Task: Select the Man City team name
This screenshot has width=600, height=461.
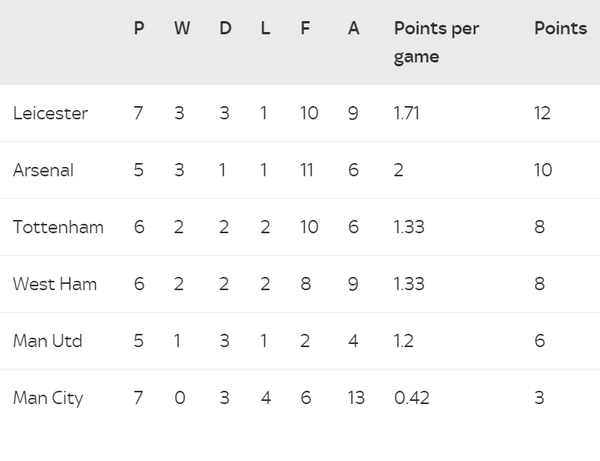Action: click(48, 398)
